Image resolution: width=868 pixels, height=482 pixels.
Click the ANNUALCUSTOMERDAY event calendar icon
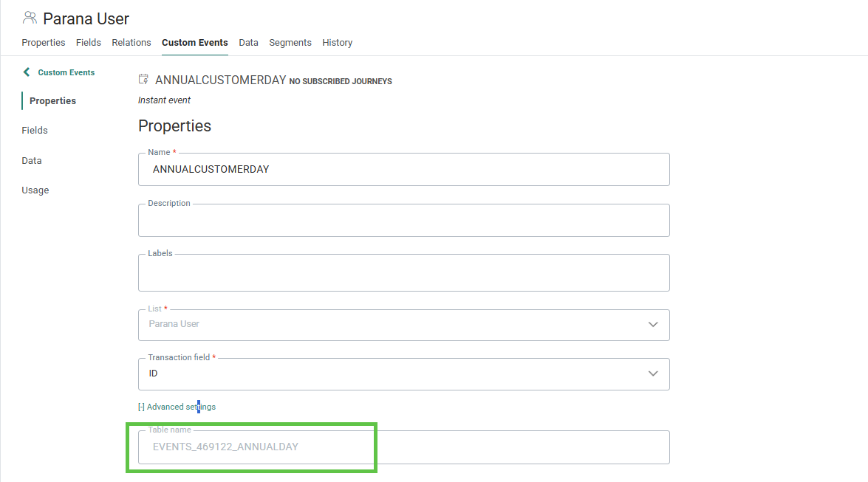click(143, 80)
